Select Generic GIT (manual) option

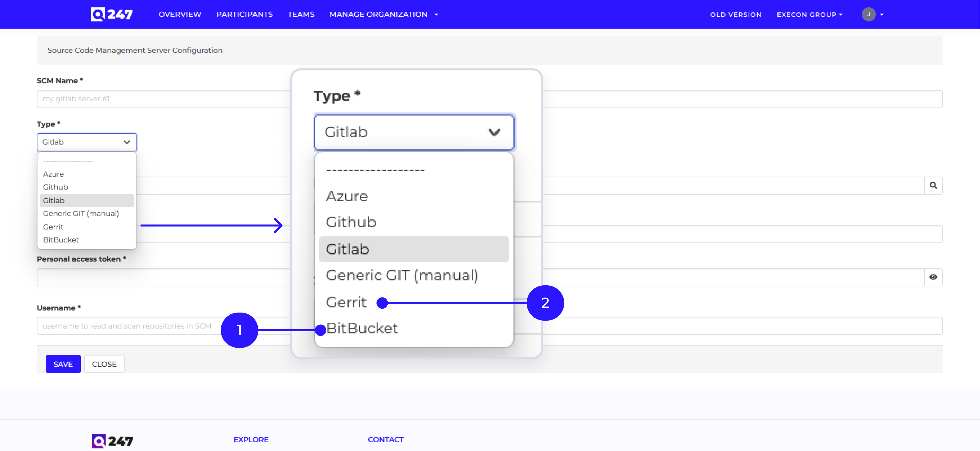tap(81, 213)
